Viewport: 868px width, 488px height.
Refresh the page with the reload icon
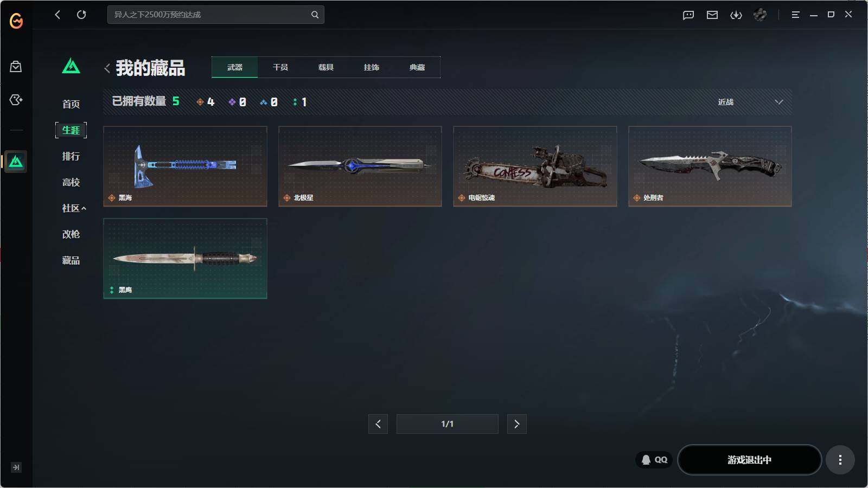82,15
